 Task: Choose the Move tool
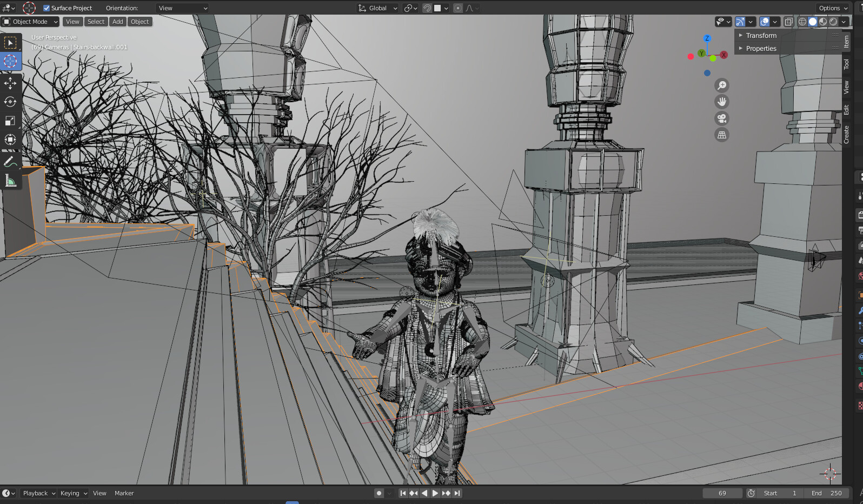pyautogui.click(x=10, y=83)
